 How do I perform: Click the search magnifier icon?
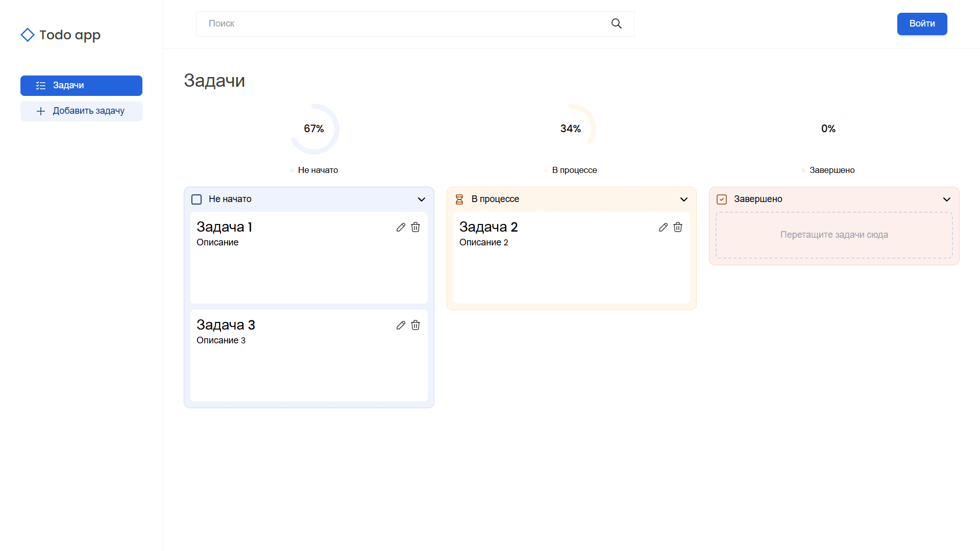(x=617, y=23)
